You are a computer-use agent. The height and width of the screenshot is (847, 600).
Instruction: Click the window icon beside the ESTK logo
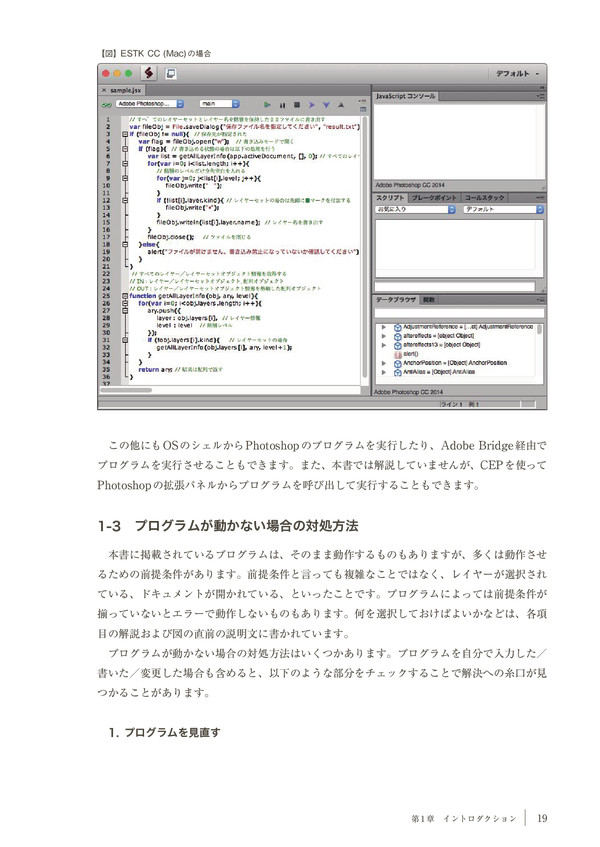[171, 73]
